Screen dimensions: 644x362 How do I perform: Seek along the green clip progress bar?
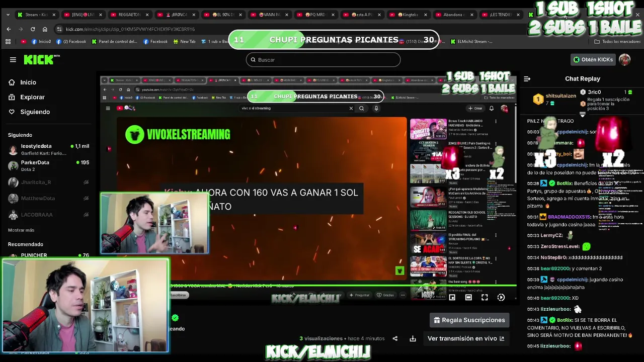[308, 286]
